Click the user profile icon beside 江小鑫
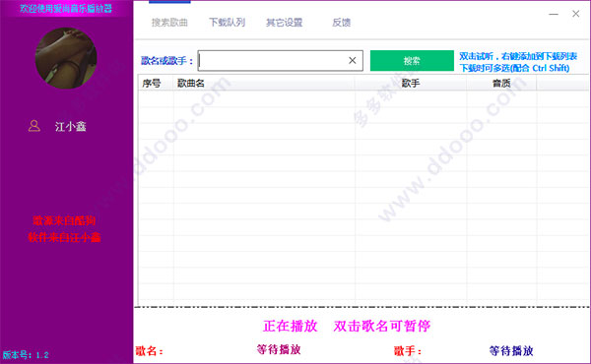 point(33,126)
